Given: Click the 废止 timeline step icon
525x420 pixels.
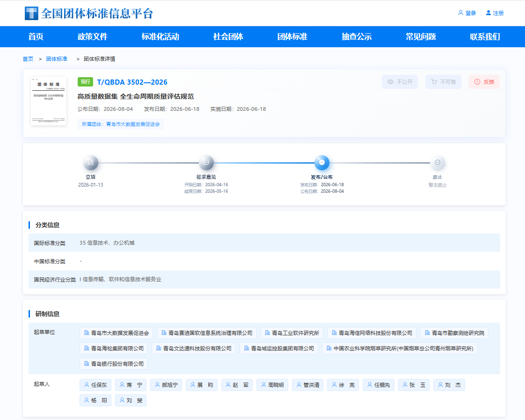Looking at the screenshot, I should (437, 163).
